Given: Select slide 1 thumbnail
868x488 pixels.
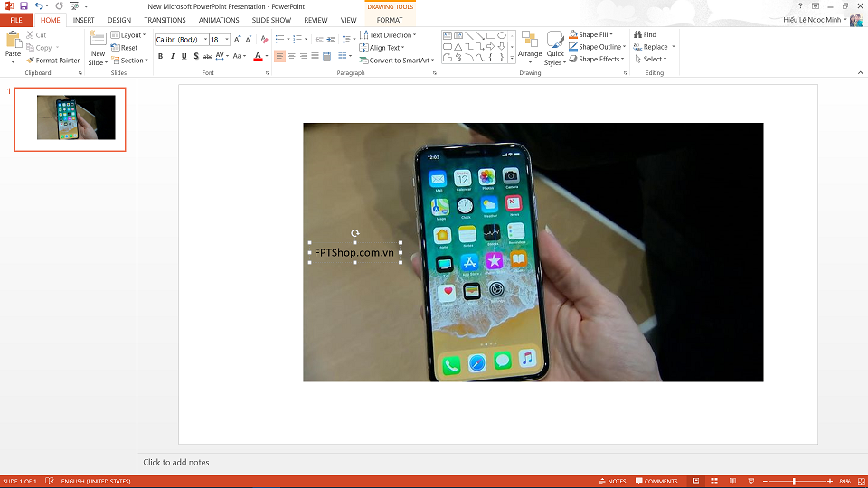Looking at the screenshot, I should pos(71,119).
